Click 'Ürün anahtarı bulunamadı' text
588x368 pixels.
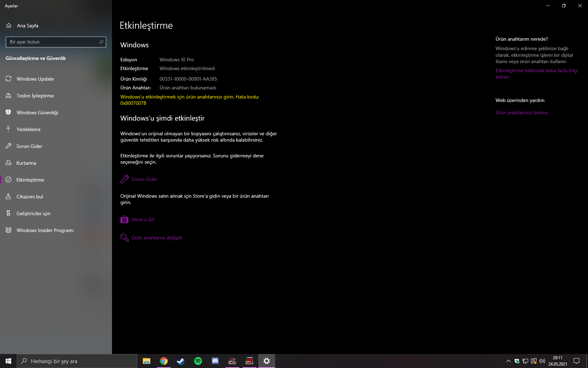tap(188, 88)
